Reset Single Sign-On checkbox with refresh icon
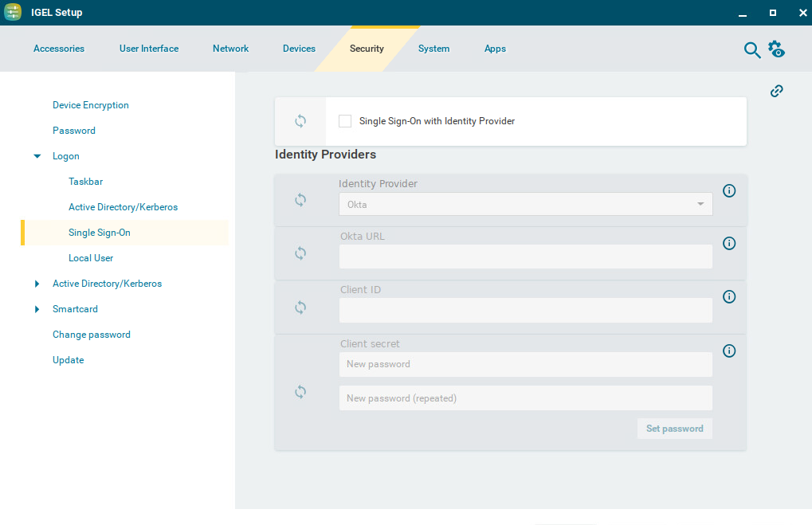The width and height of the screenshot is (812, 525). click(300, 121)
